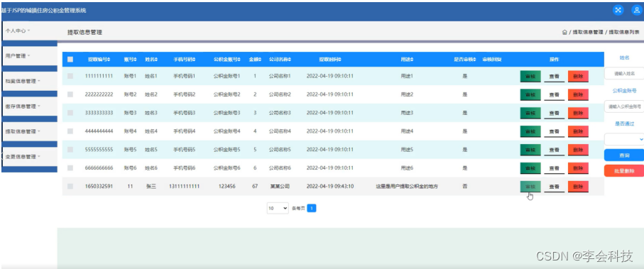Image resolution: width=644 pixels, height=269 pixels.
Task: Click 审核 button for row 3333333333
Action: point(530,113)
